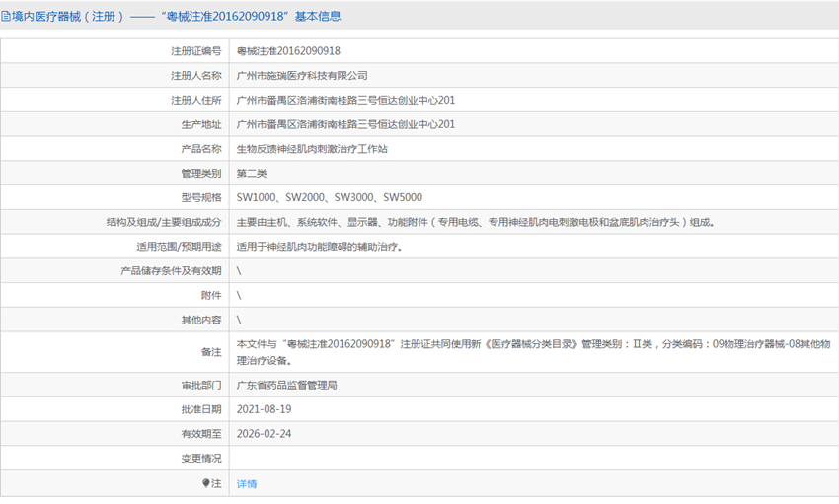Click the 备注 remarks paragraph
Image resolution: width=839 pixels, height=504 pixels.
533,352
